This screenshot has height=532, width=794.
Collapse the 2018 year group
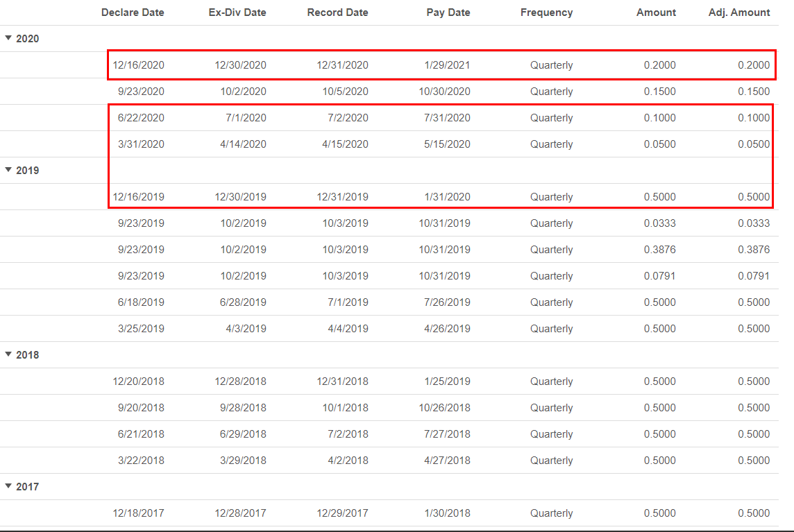8,354
